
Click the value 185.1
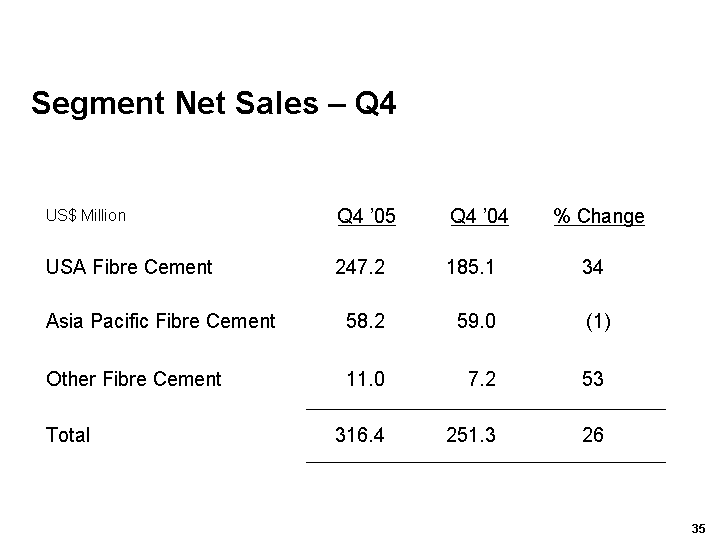coord(471,267)
